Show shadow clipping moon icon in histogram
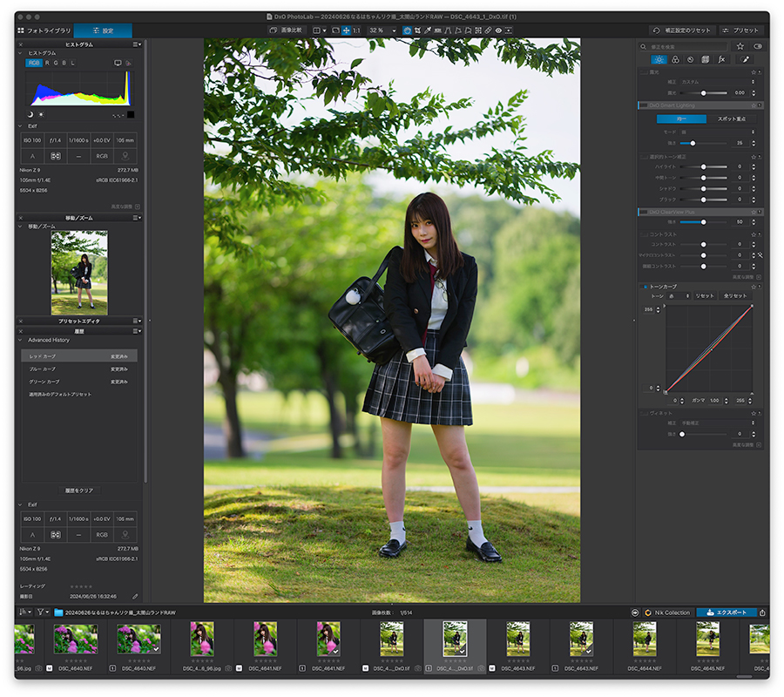This screenshot has width=784, height=697. click(30, 114)
